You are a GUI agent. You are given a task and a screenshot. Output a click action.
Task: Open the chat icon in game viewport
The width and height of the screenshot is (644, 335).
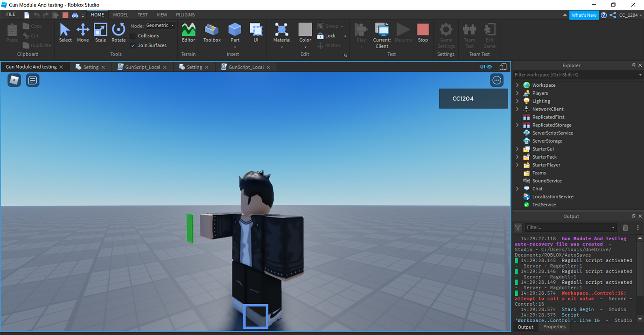click(33, 80)
